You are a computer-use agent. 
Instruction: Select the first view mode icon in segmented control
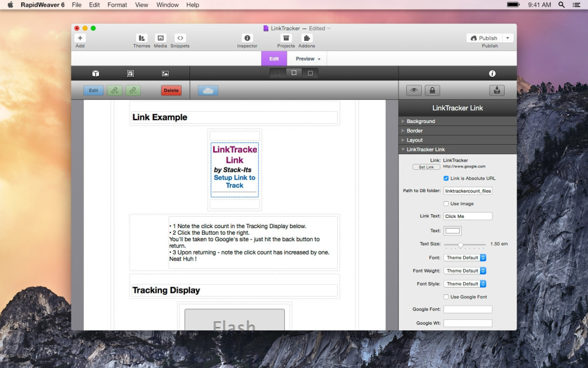[277, 73]
